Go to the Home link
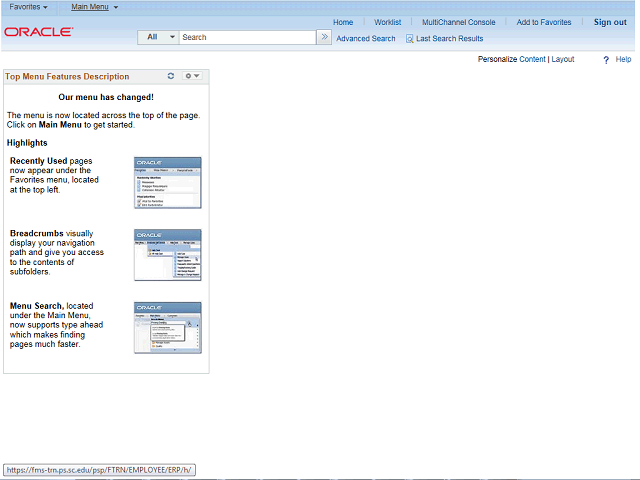This screenshot has height=480, width=640. pos(343,22)
